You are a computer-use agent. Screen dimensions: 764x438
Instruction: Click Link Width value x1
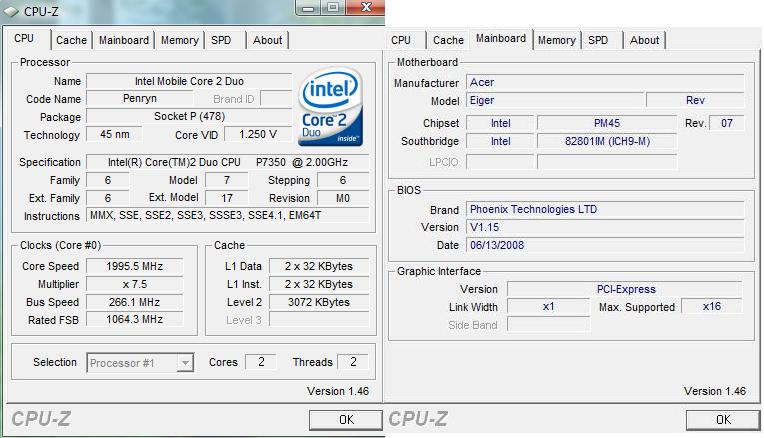tap(549, 306)
